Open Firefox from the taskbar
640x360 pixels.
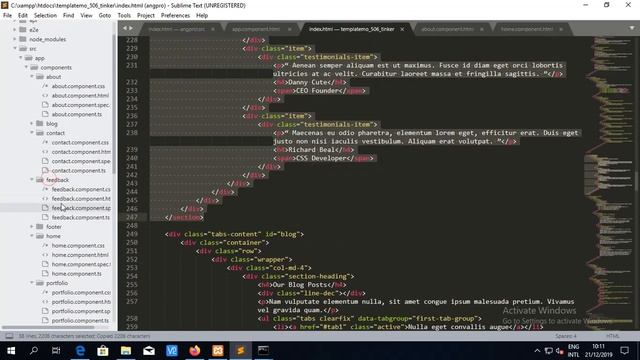195,351
